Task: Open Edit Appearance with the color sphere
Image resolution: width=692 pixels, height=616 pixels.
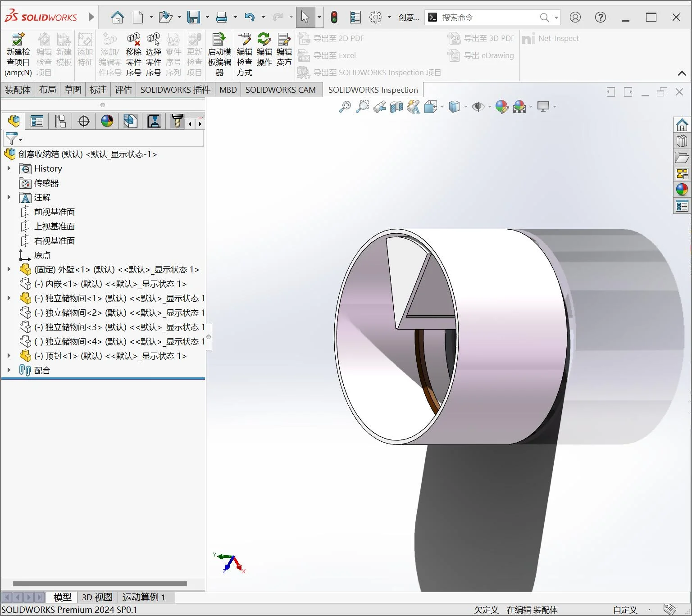Action: (501, 107)
